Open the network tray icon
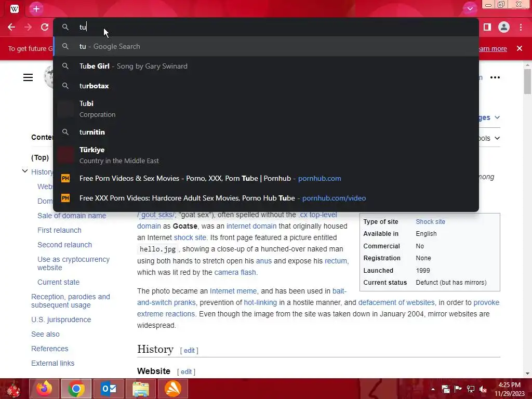532x399 pixels. tap(471, 389)
